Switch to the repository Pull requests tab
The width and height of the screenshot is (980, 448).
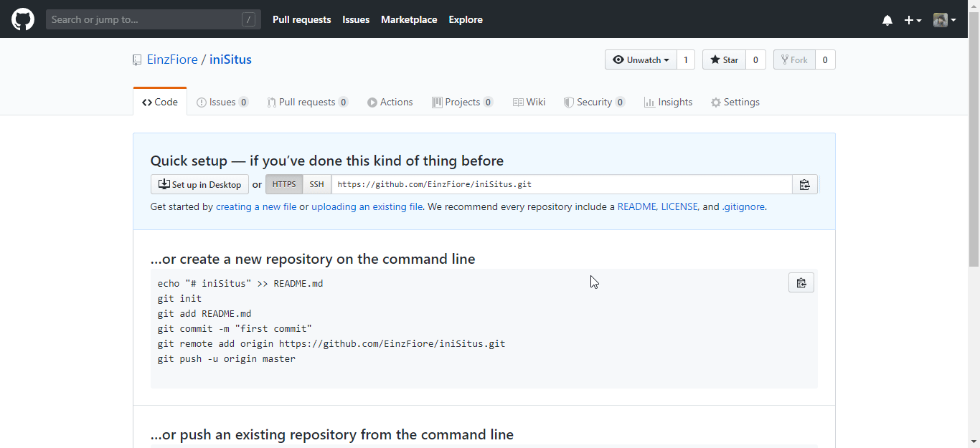pos(308,102)
